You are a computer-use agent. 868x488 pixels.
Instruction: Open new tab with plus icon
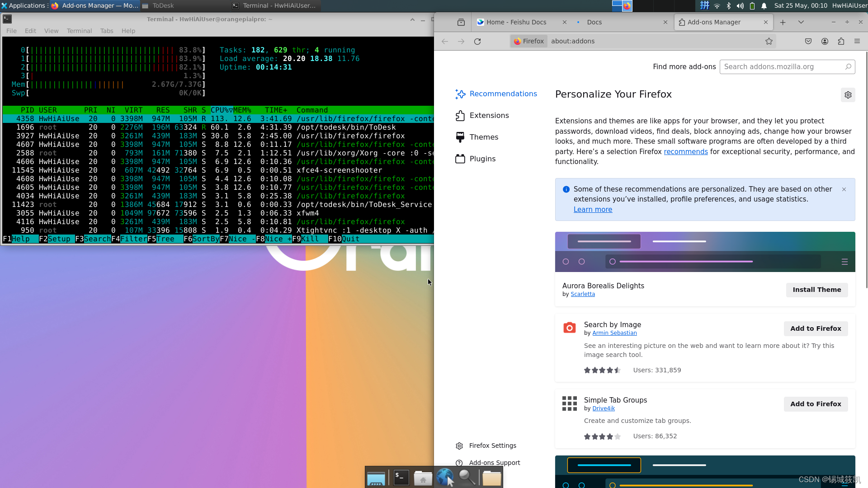pos(783,22)
